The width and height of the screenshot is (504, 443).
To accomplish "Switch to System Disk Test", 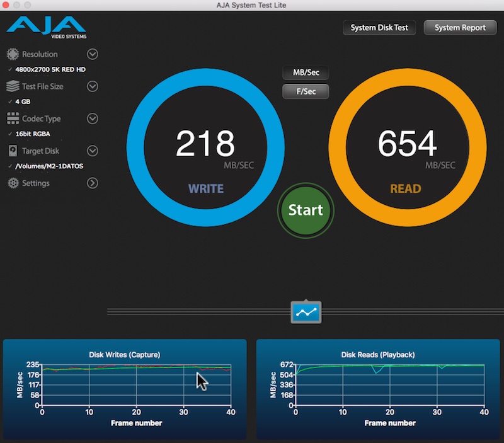I will click(x=379, y=28).
